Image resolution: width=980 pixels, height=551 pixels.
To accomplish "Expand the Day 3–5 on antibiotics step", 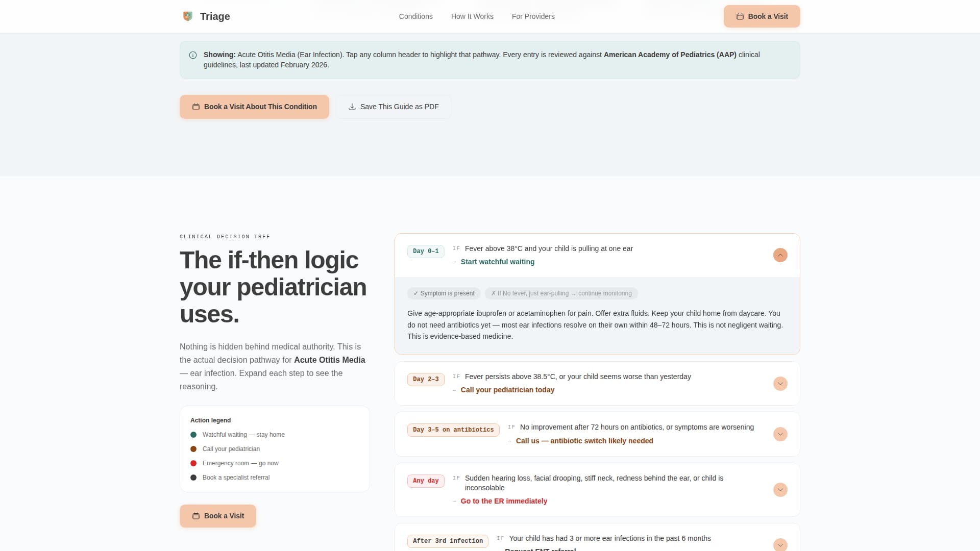I will click(x=780, y=434).
